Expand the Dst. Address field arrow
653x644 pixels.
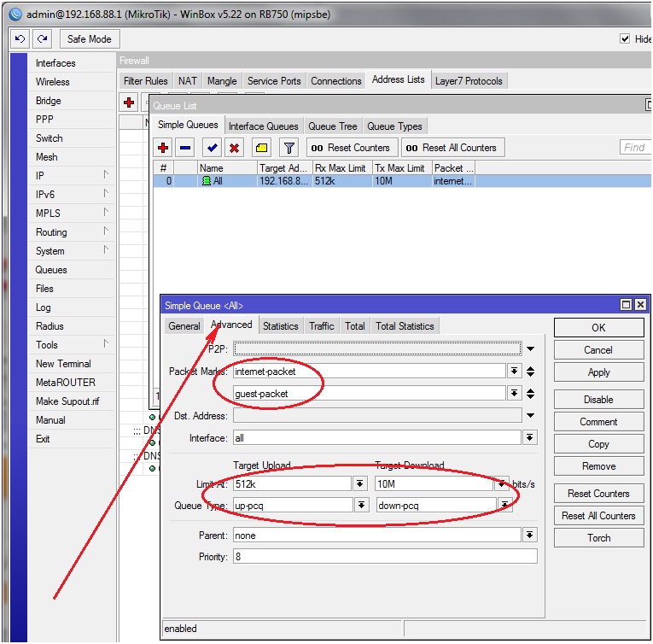pos(530,416)
